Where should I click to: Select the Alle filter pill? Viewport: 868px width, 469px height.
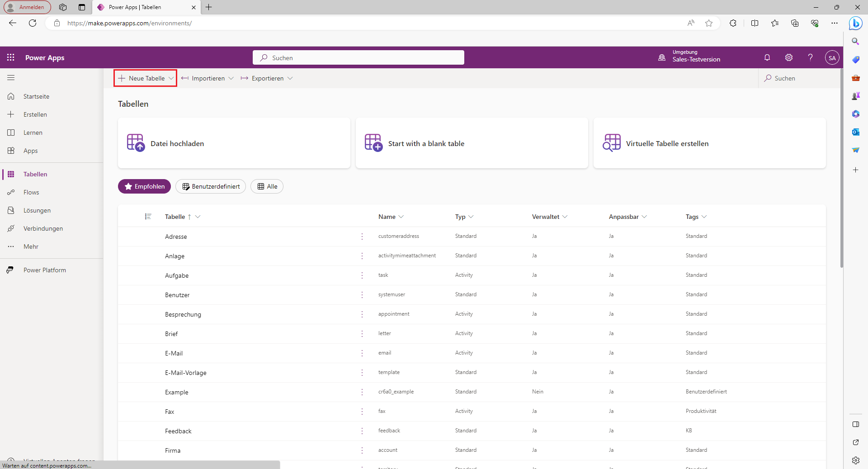pos(267,186)
